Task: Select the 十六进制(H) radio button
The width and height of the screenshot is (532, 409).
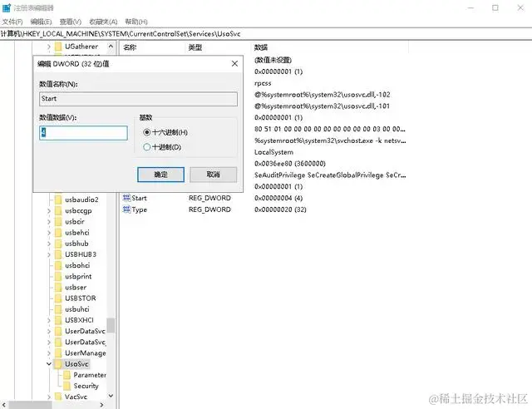Action: coord(146,132)
